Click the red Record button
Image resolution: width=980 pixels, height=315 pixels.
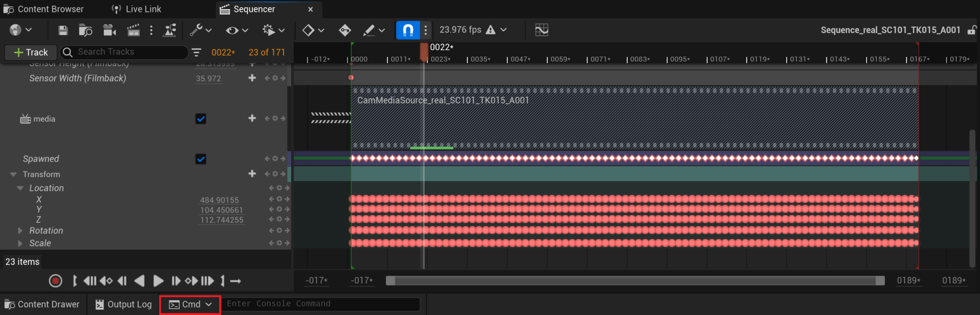point(56,281)
